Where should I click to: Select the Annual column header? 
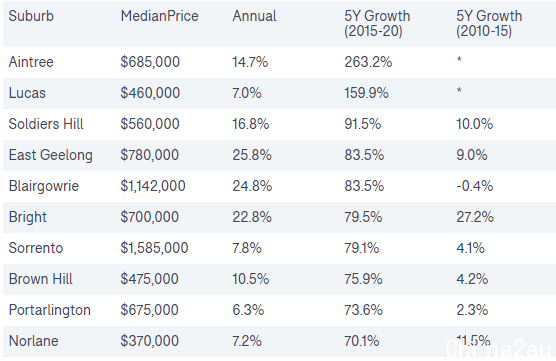254,16
